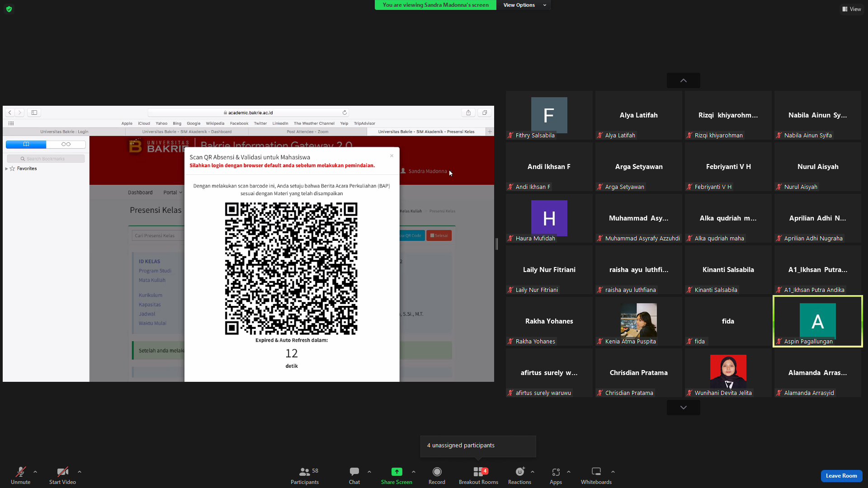Close the QR Absensi dialog
Image resolution: width=868 pixels, height=488 pixels.
coord(392,156)
